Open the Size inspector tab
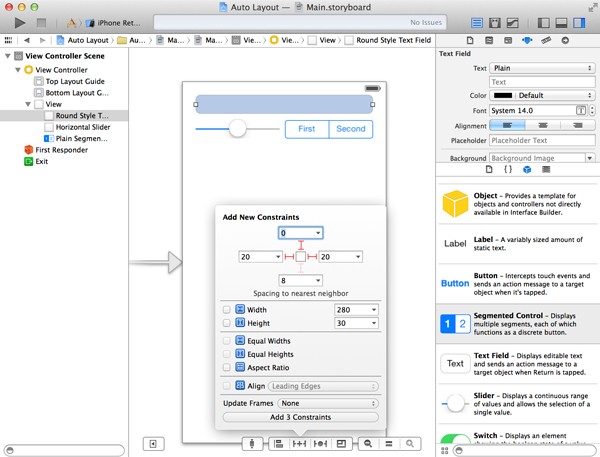The width and height of the screenshot is (600, 457). [x=546, y=40]
